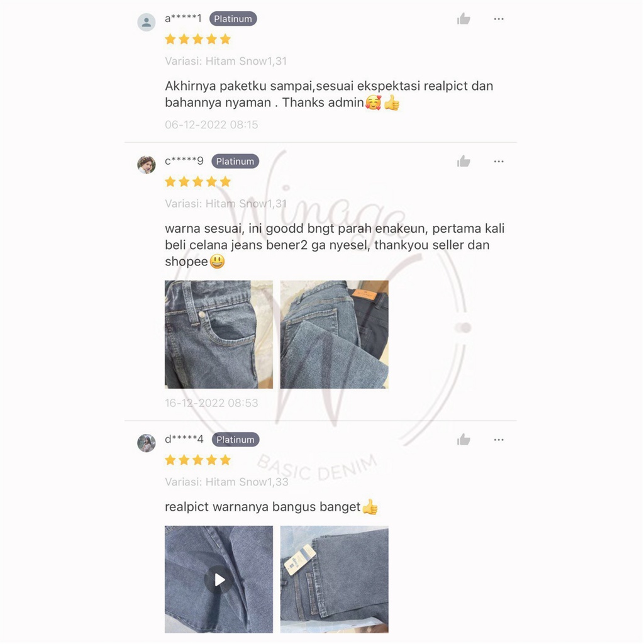Viewport: 644px width, 644px height.
Task: Open d*****4's profile avatar
Action: 146,443
